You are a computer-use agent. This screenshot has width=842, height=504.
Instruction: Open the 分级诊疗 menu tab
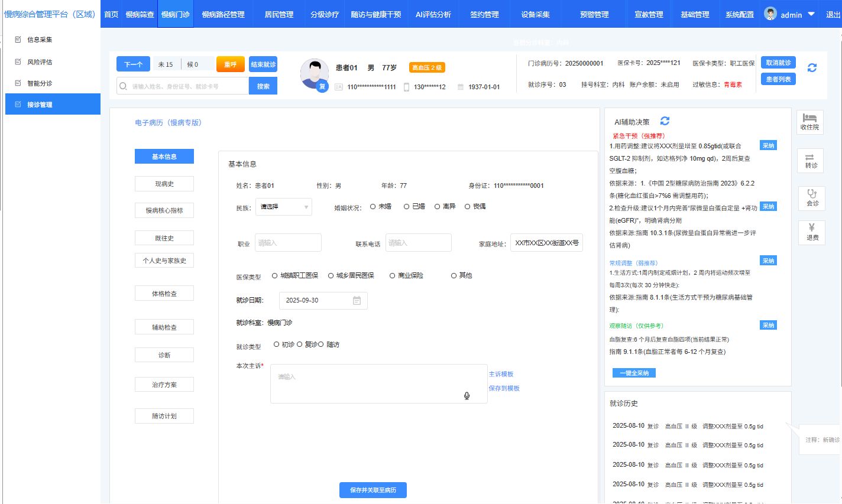pyautogui.click(x=325, y=14)
